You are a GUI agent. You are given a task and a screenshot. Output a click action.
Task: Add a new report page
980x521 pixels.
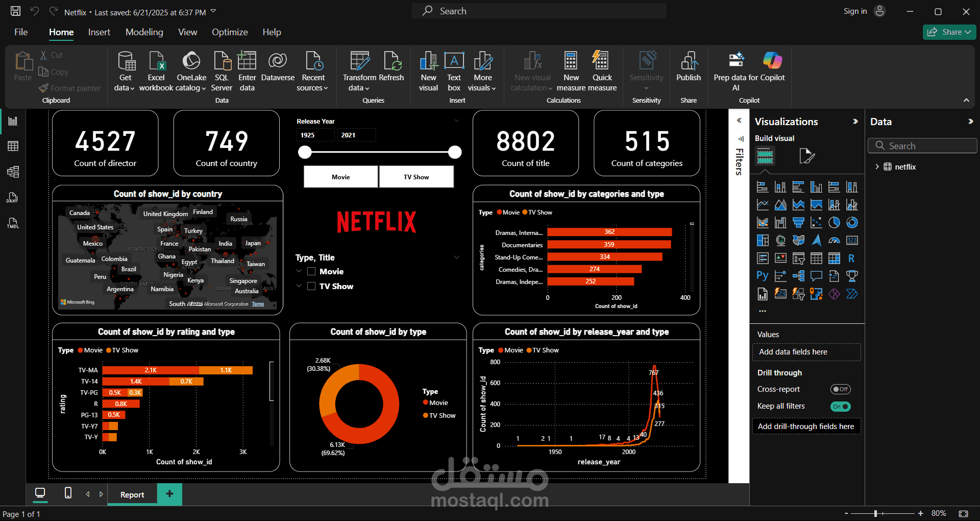pos(169,494)
